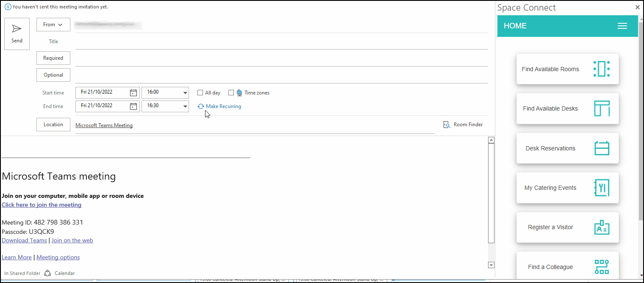Click the Room Finder magnifier icon
This screenshot has width=644, height=283.
[447, 125]
